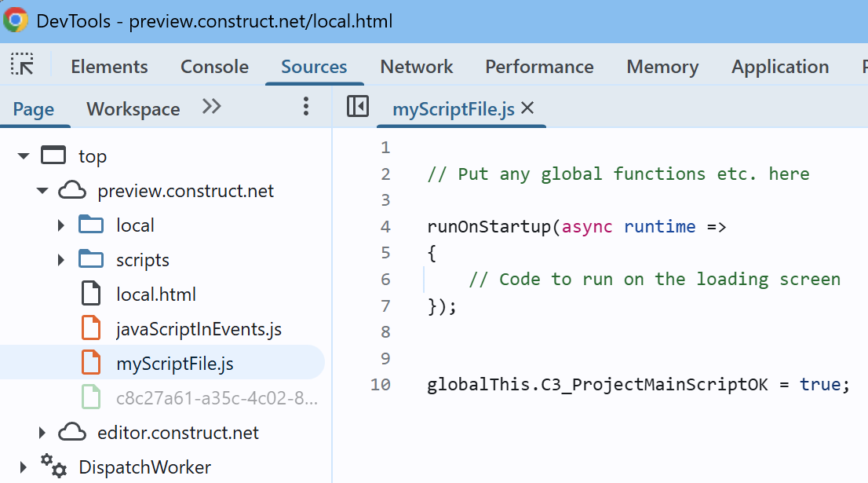Collapse the top node
The image size is (868, 483).
(23, 156)
